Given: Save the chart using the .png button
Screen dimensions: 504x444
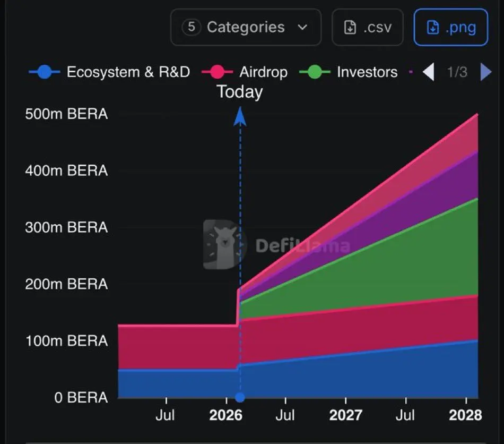Looking at the screenshot, I should [450, 27].
